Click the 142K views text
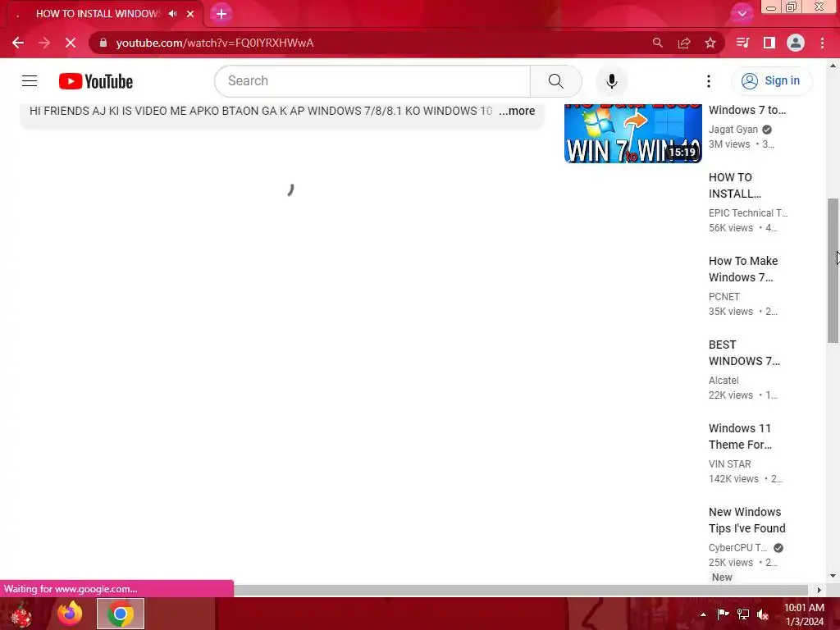The height and width of the screenshot is (630, 840). [x=733, y=478]
